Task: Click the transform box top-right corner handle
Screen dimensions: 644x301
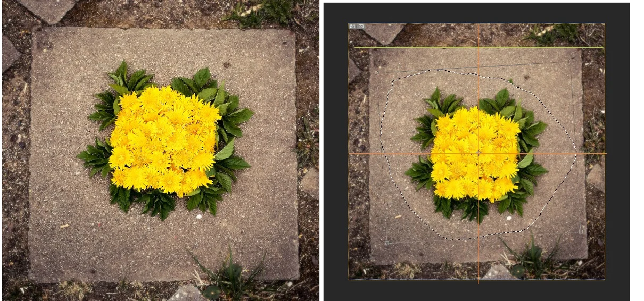Action: (571, 62)
